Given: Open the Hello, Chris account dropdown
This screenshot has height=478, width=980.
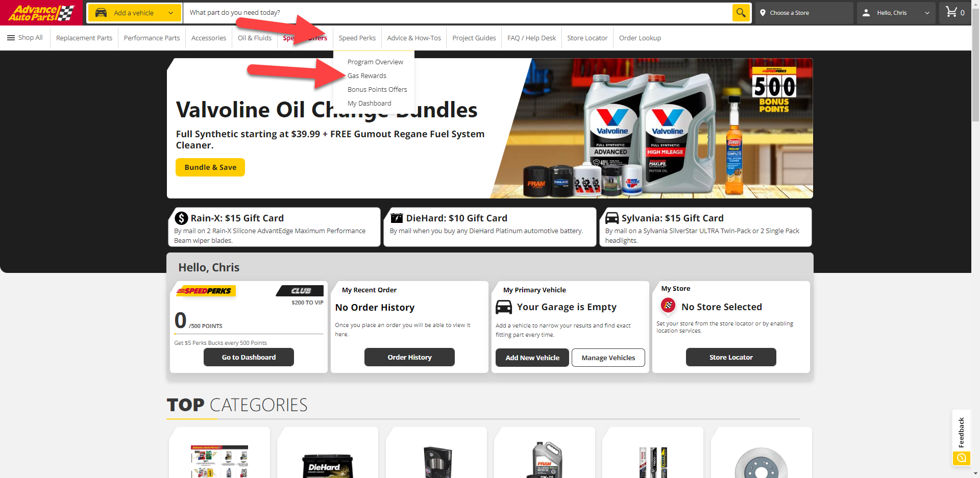Looking at the screenshot, I should (x=896, y=13).
